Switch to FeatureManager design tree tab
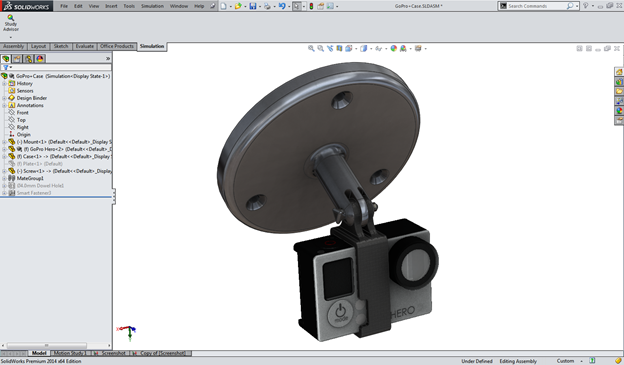 (6, 59)
